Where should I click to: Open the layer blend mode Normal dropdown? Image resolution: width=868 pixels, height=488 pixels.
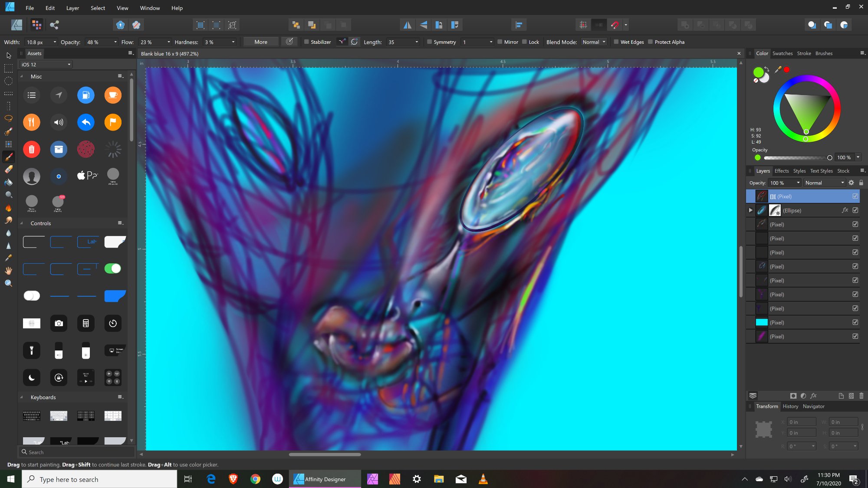(824, 183)
